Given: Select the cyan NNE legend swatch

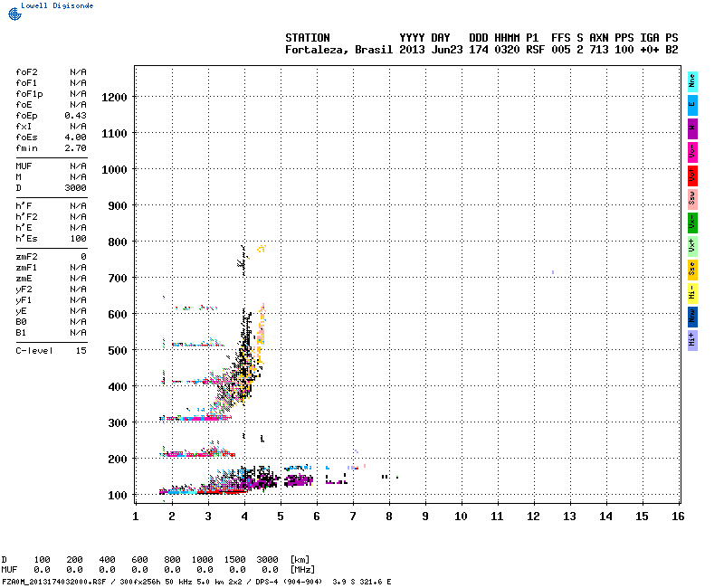Looking at the screenshot, I should click(692, 81).
